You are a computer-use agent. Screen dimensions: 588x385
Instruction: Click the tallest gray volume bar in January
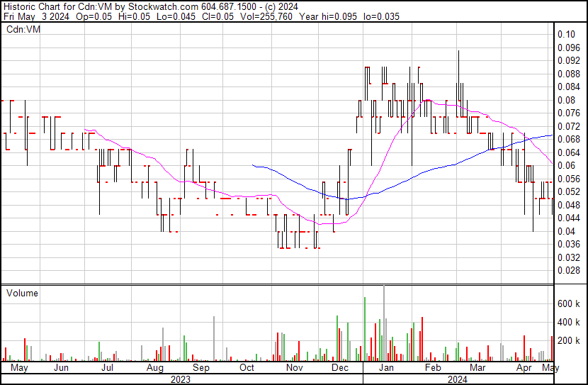point(384,323)
